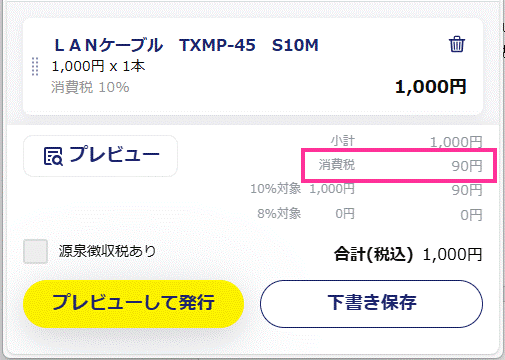Open the プレビュー button
The width and height of the screenshot is (505, 360).
coord(100,156)
